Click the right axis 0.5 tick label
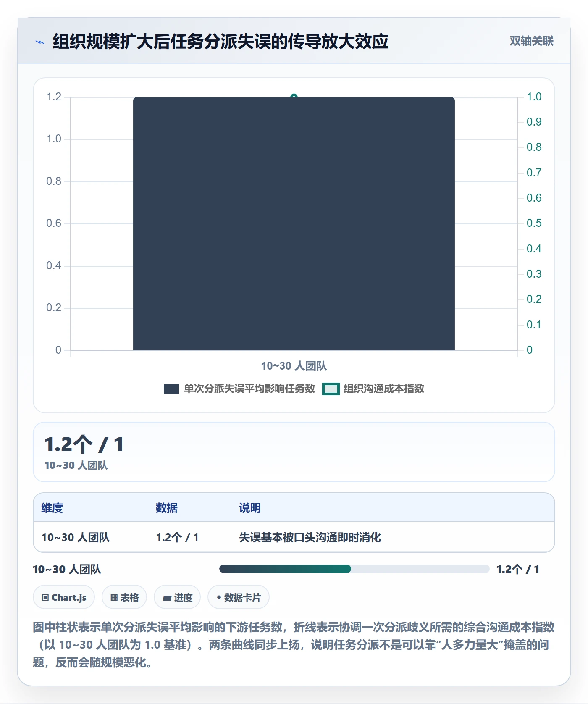The width and height of the screenshot is (588, 704). click(x=534, y=223)
